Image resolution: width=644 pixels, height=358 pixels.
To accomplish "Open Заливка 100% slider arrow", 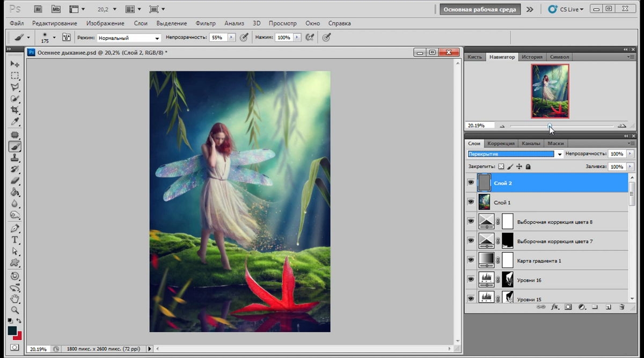I will click(x=629, y=167).
